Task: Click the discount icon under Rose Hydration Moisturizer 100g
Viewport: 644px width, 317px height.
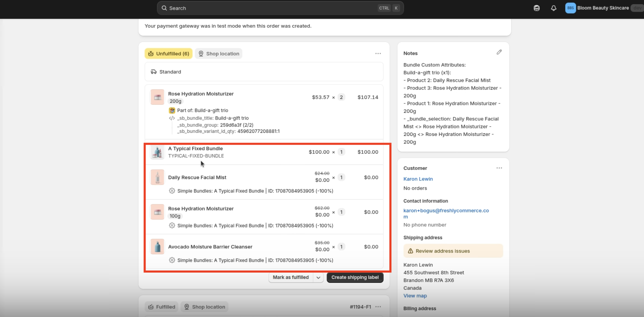Action: 172,225
